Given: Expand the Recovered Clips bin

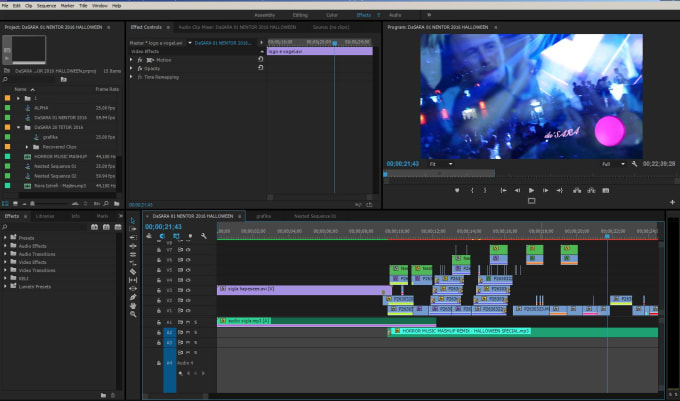Looking at the screenshot, I should (27, 147).
